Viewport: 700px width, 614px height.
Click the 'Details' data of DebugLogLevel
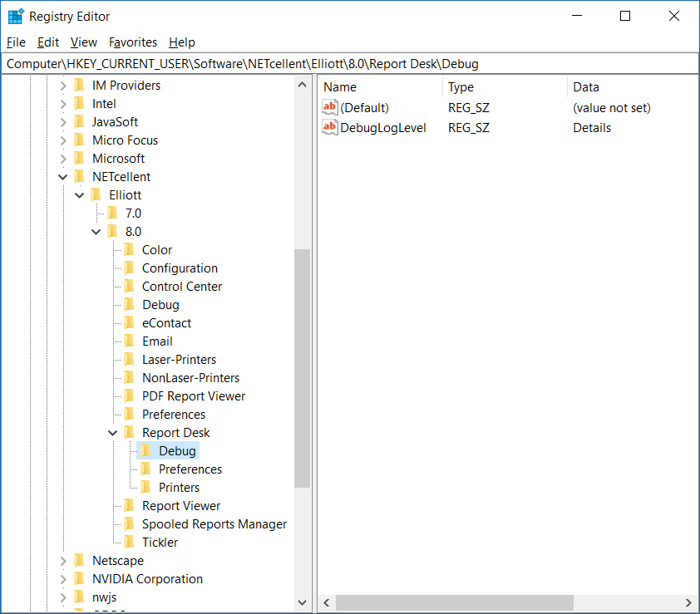tap(592, 128)
